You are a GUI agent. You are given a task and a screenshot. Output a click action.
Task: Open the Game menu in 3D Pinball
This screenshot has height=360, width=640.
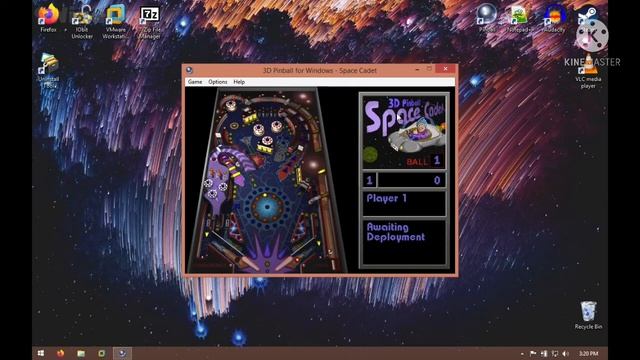pos(195,82)
